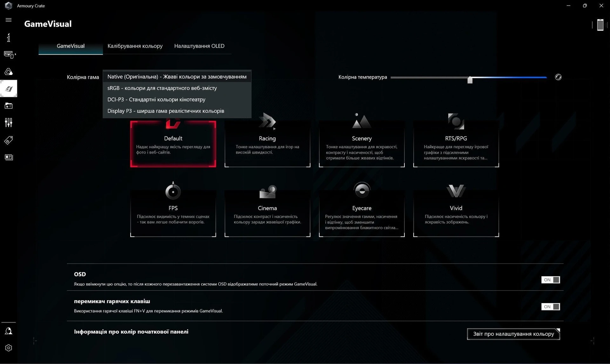Click the Armoury Crate logo in title bar
The image size is (610, 364).
9,6
